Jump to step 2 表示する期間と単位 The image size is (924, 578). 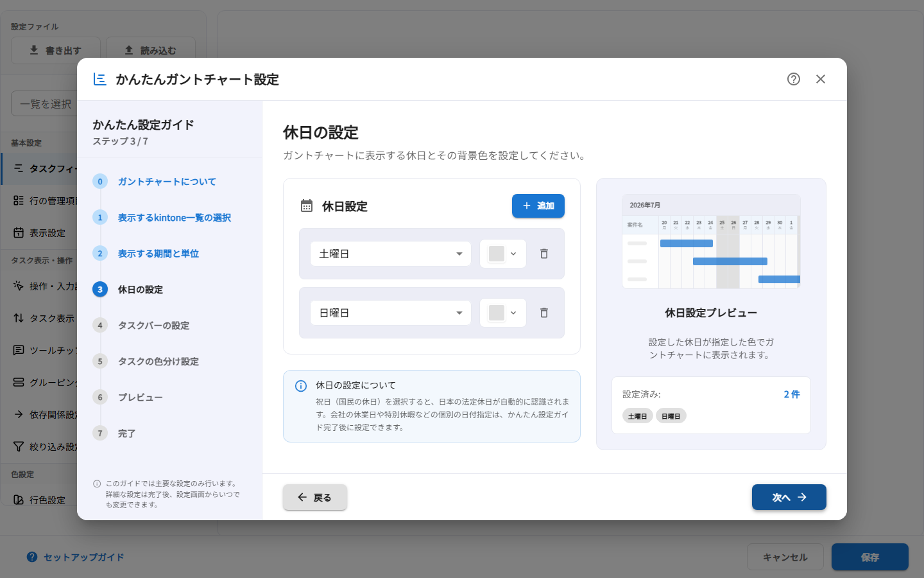[146, 254]
